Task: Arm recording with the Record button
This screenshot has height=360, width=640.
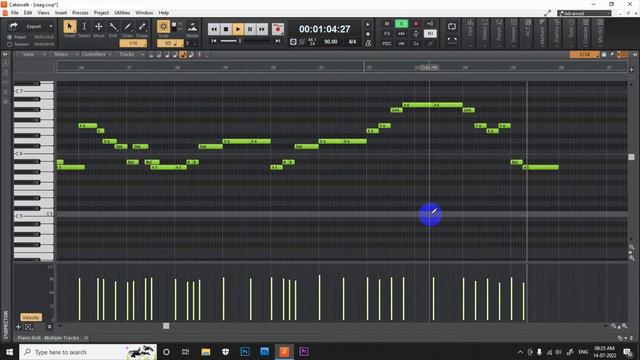Action: pyautogui.click(x=278, y=29)
